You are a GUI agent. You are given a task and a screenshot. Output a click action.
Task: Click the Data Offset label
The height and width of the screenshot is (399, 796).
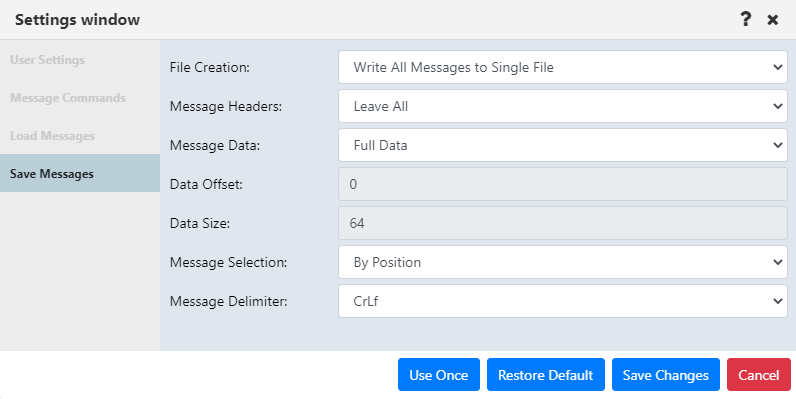click(x=206, y=184)
